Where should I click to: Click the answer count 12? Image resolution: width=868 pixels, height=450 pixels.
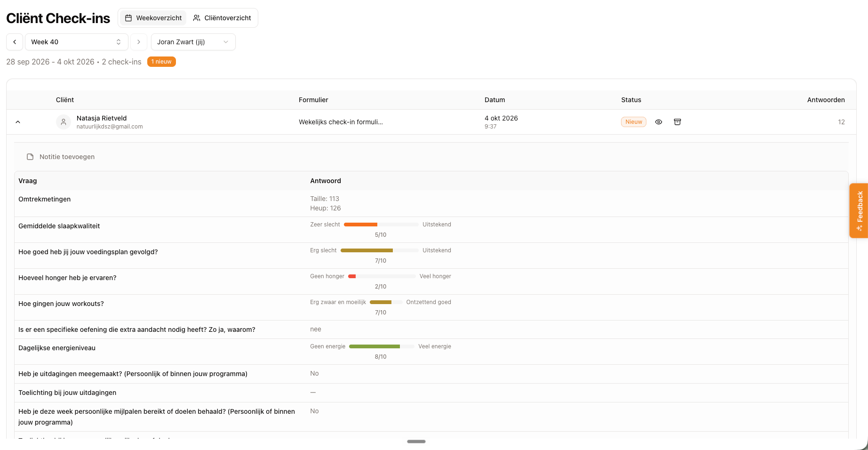(841, 122)
